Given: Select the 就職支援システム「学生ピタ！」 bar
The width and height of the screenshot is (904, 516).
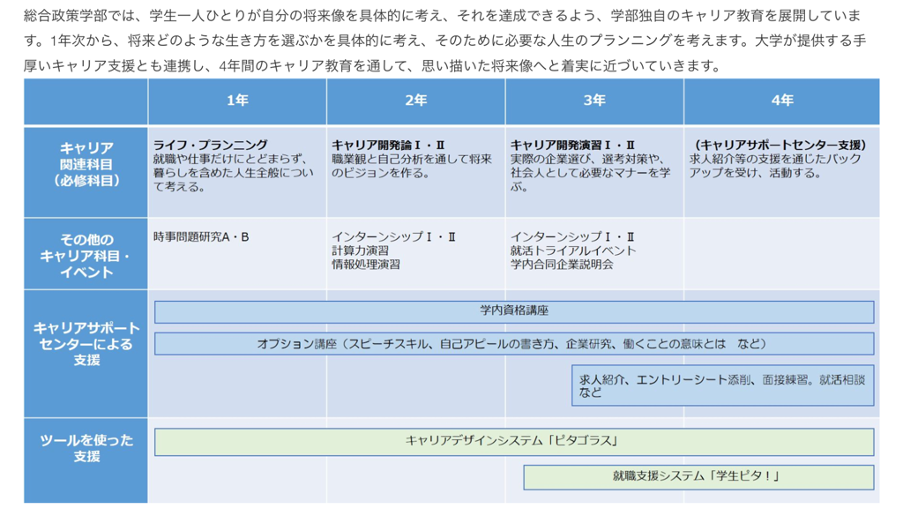Looking at the screenshot, I should (698, 477).
